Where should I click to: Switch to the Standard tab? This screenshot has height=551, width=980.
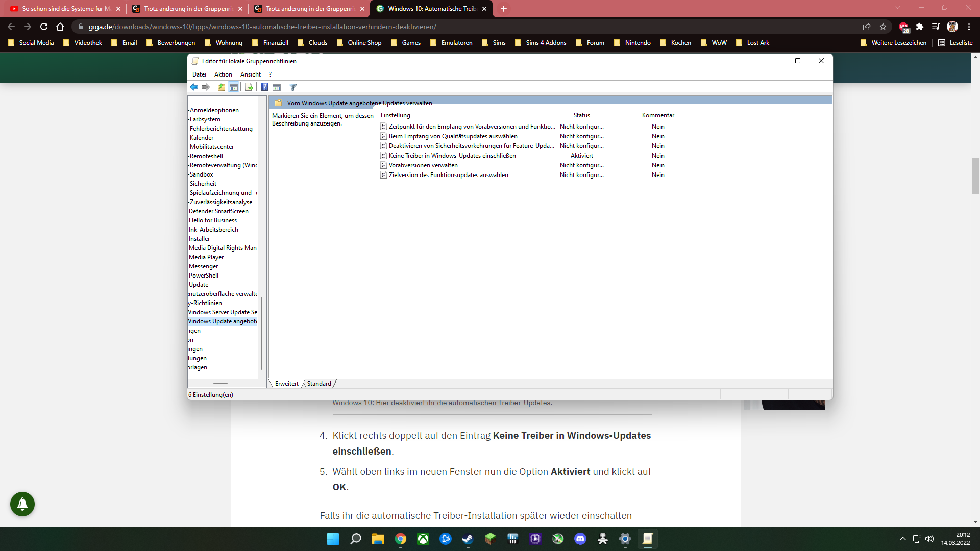pyautogui.click(x=319, y=384)
